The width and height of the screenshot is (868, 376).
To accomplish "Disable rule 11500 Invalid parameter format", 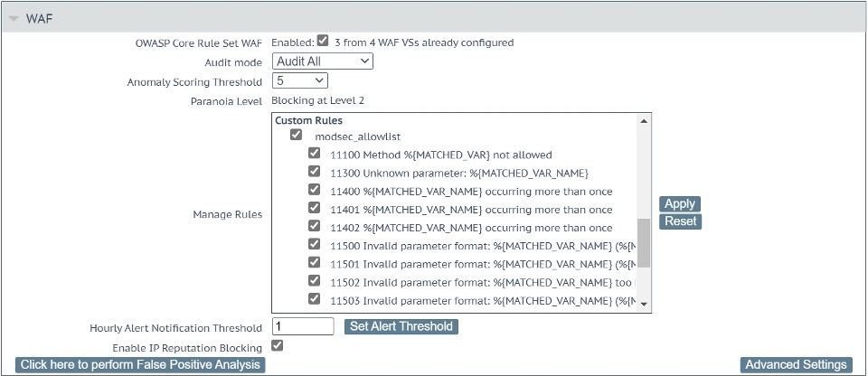I will point(315,244).
